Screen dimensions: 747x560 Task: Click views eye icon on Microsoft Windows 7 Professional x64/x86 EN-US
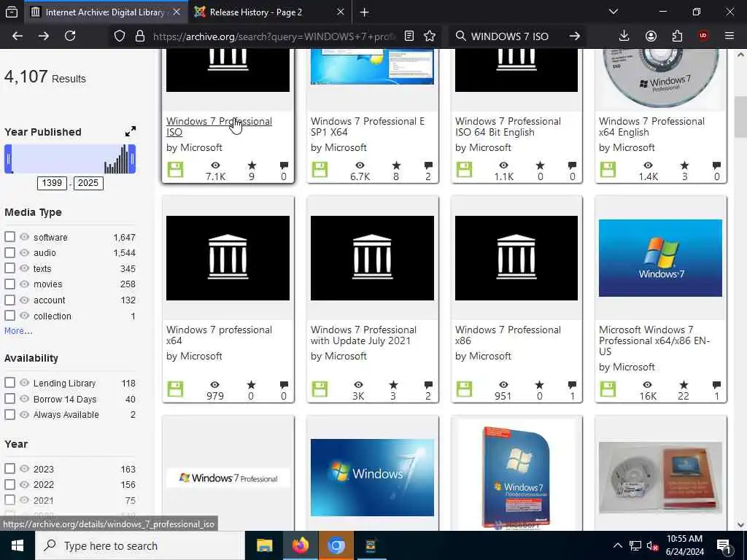pos(648,385)
